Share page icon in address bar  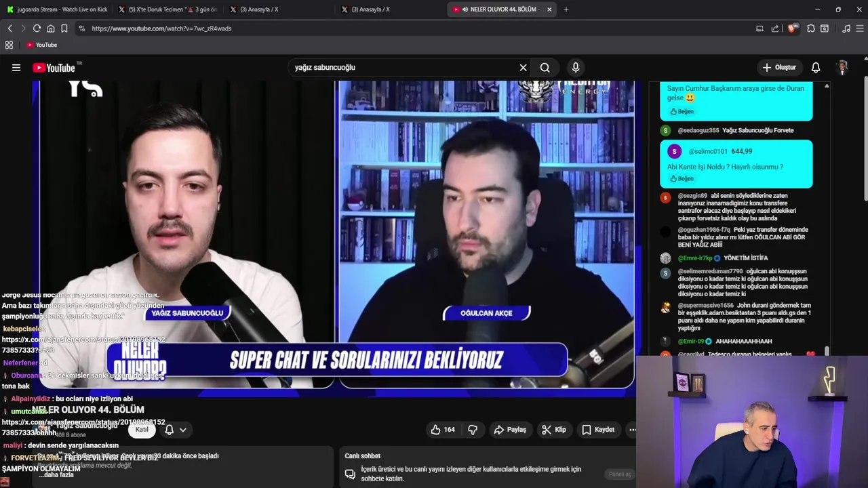[774, 28]
